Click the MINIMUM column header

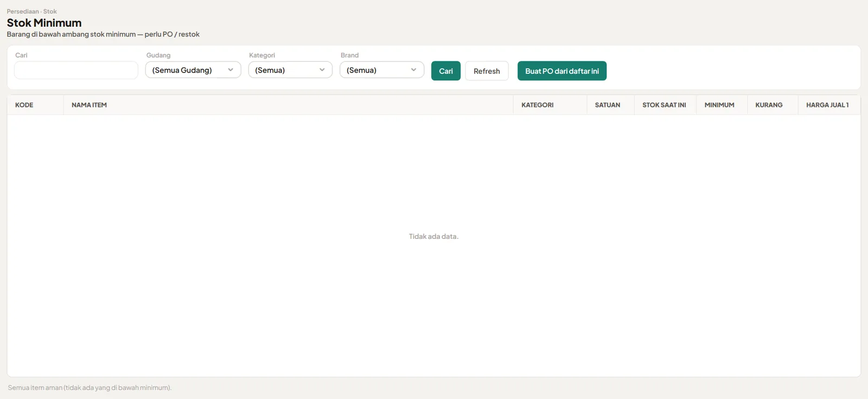click(x=719, y=105)
